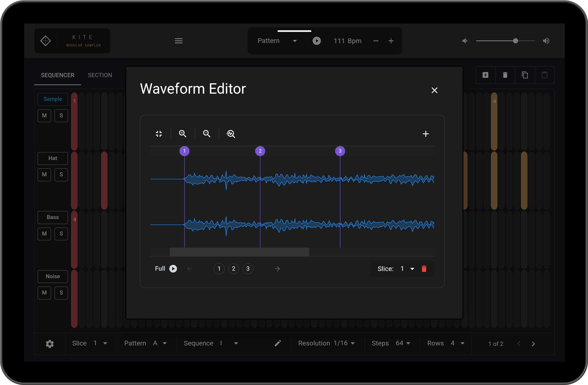Mute the Hat track
The height and width of the screenshot is (385, 588).
[x=44, y=175]
